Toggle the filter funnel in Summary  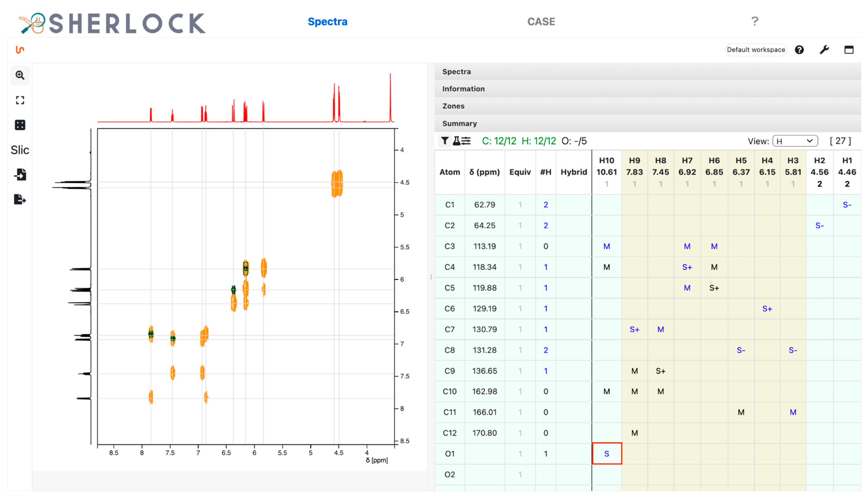[445, 141]
